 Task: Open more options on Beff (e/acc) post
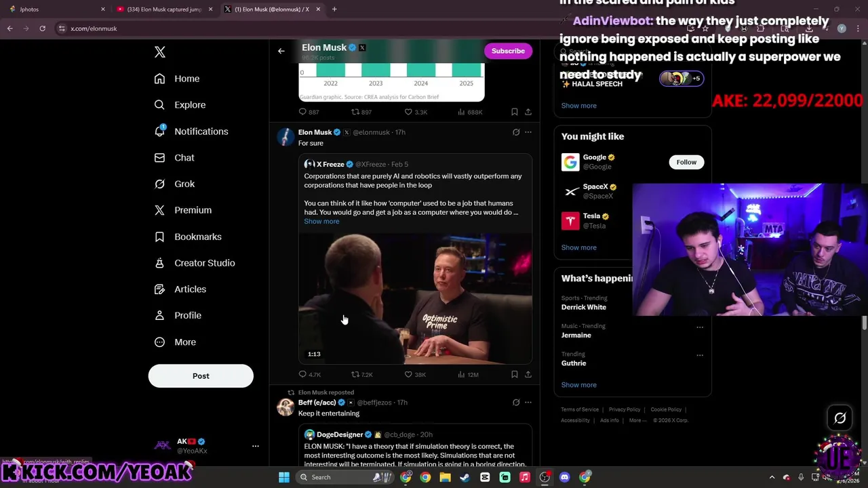pyautogui.click(x=528, y=403)
